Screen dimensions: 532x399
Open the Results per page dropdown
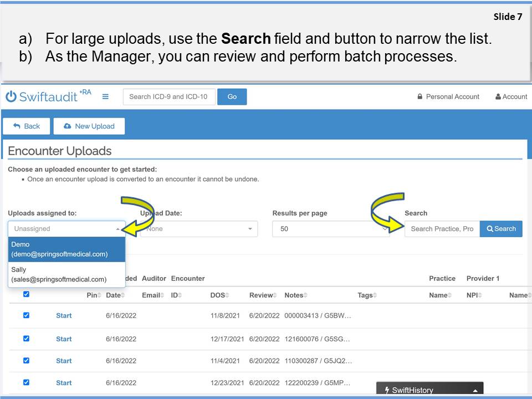[331, 229]
